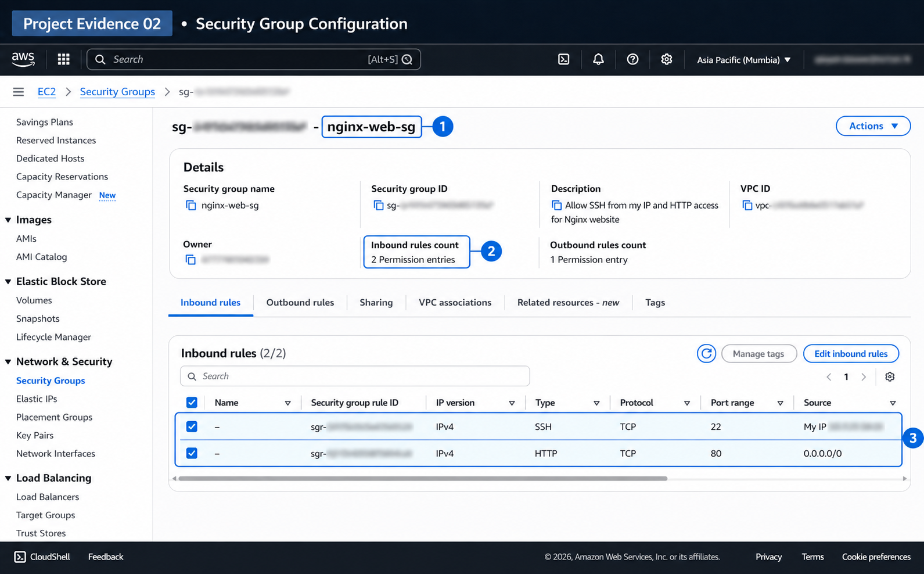The image size is (924, 574).
Task: Go to next page of inbound rules
Action: (864, 377)
